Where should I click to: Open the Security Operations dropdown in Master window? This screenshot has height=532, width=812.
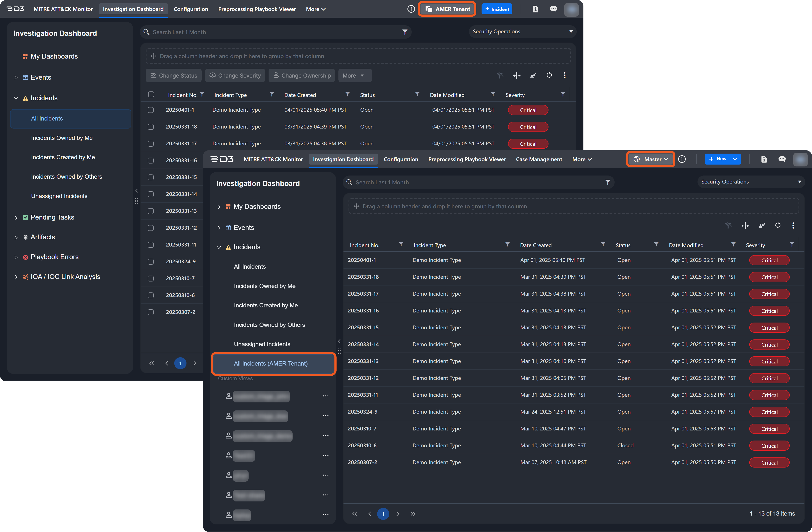tap(751, 182)
